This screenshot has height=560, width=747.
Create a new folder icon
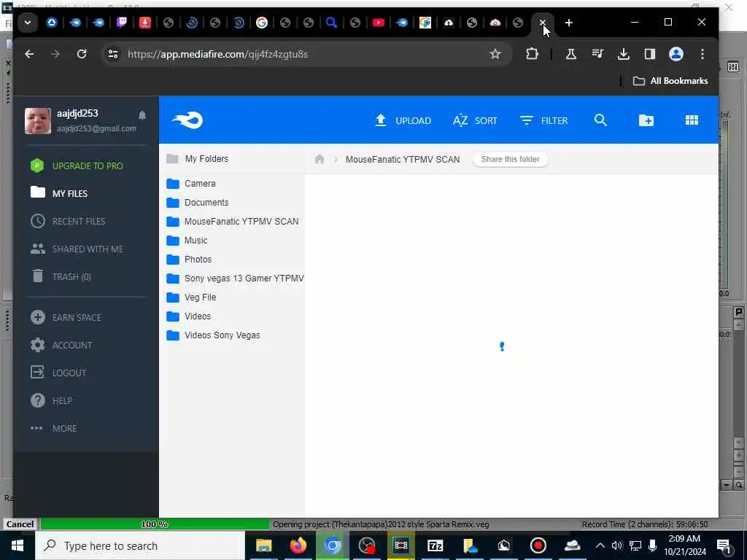[646, 120]
